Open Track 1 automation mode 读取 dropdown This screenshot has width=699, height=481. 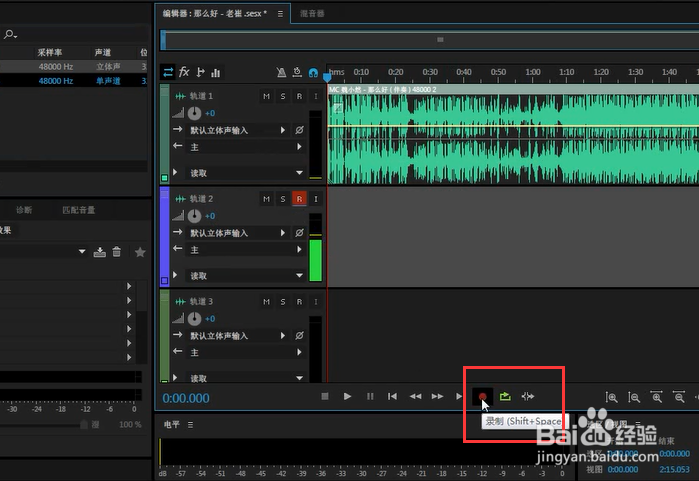pyautogui.click(x=246, y=173)
